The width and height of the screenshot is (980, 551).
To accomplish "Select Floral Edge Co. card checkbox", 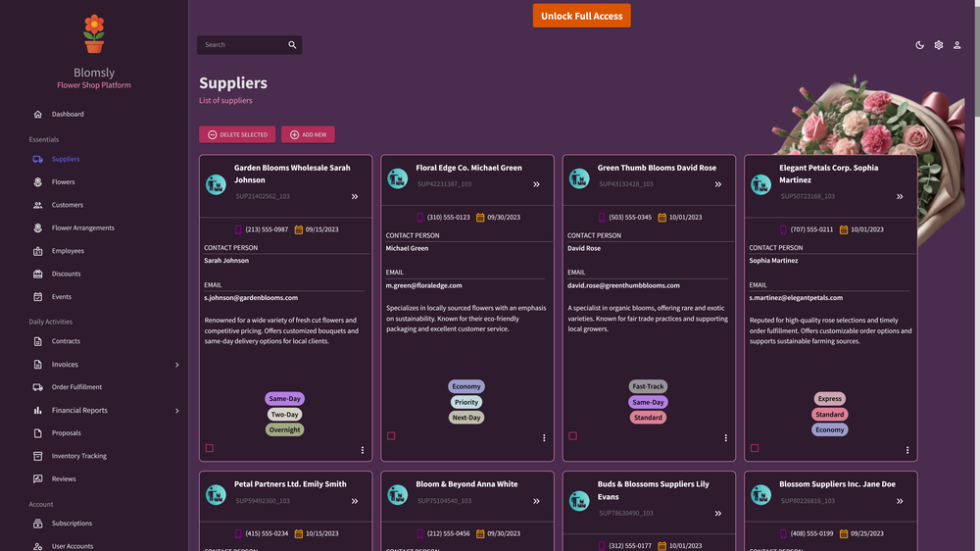I will pos(391,436).
